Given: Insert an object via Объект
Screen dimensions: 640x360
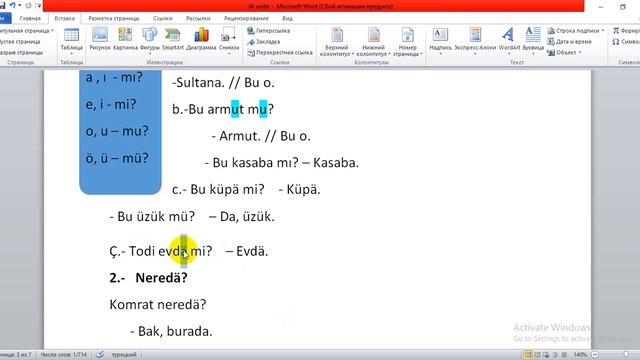Looking at the screenshot, I should pos(564,53).
